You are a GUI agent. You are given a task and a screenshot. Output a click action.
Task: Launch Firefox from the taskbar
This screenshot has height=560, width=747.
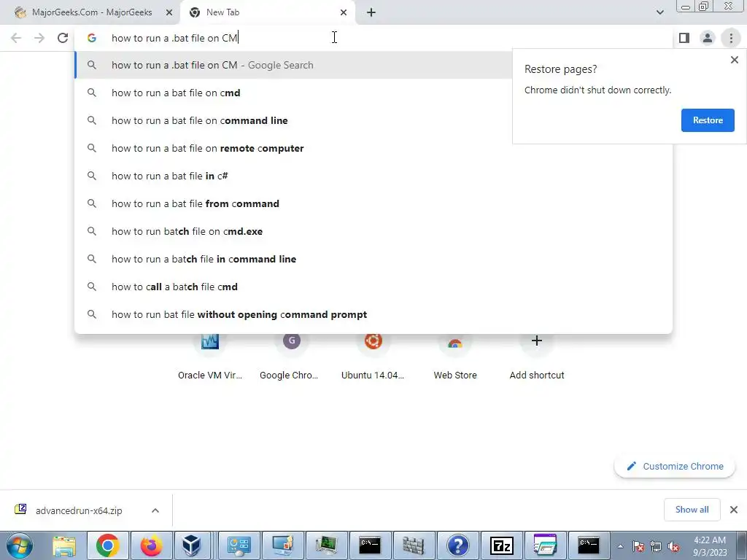coord(152,545)
